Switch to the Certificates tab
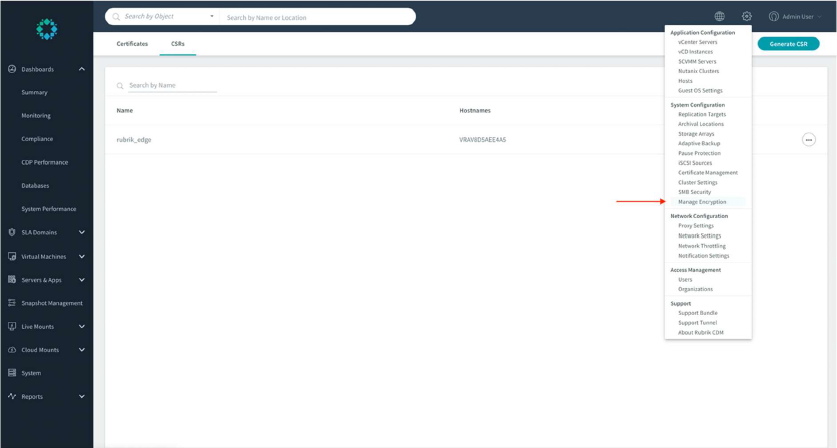 tap(132, 44)
